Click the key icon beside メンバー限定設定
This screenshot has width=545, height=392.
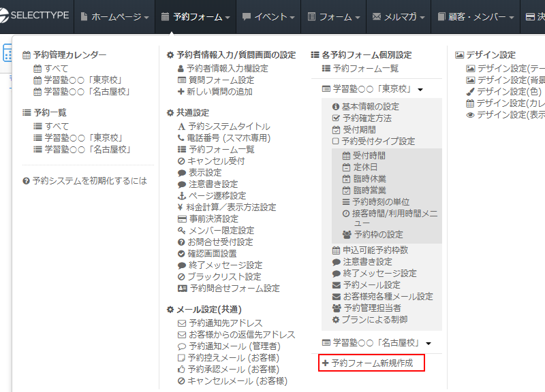[181, 231]
